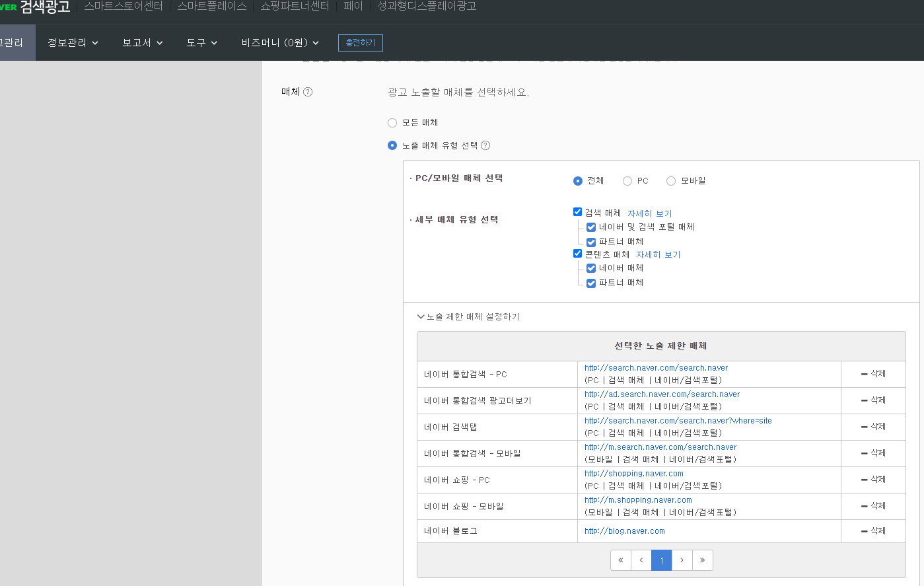Open the 성과형디스플레이광고 top link
This screenshot has height=586, width=924.
coord(427,6)
